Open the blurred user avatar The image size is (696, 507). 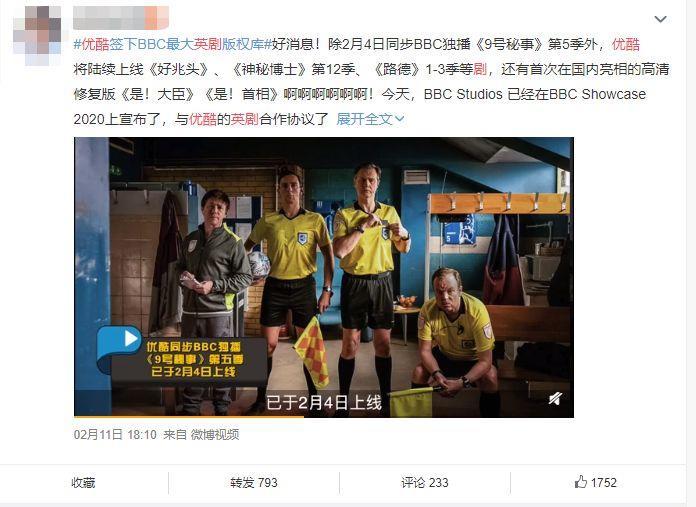(x=37, y=36)
